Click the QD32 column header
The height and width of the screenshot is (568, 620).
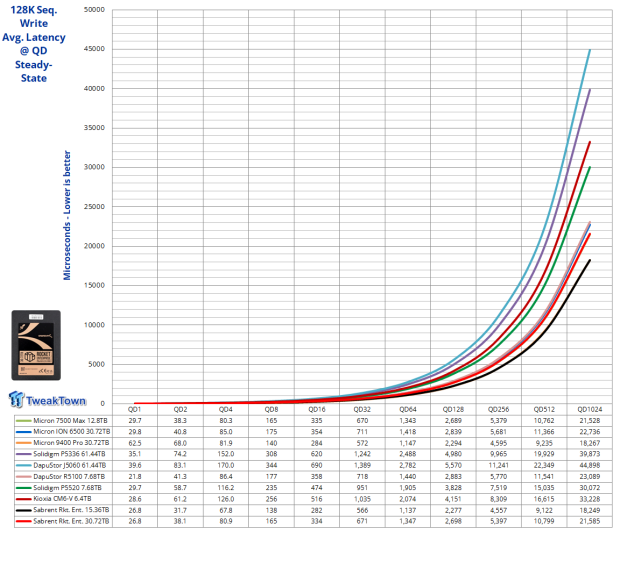[362, 409]
